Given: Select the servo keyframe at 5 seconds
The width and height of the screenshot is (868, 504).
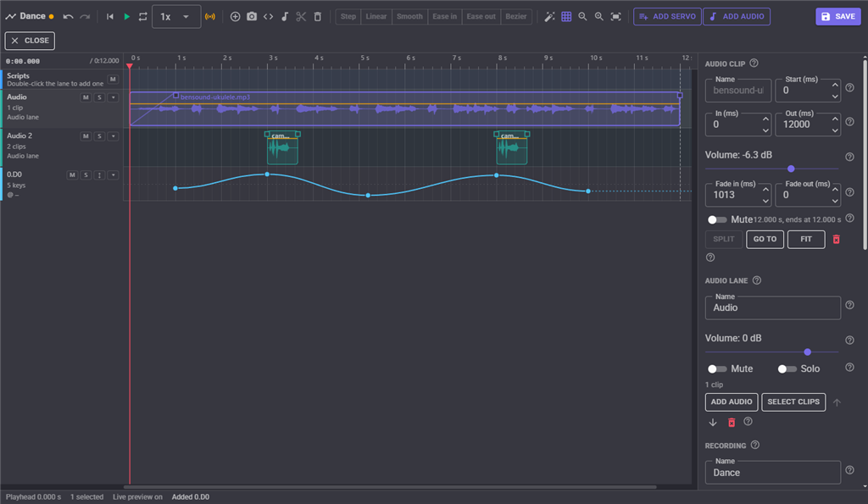Looking at the screenshot, I should [x=368, y=196].
